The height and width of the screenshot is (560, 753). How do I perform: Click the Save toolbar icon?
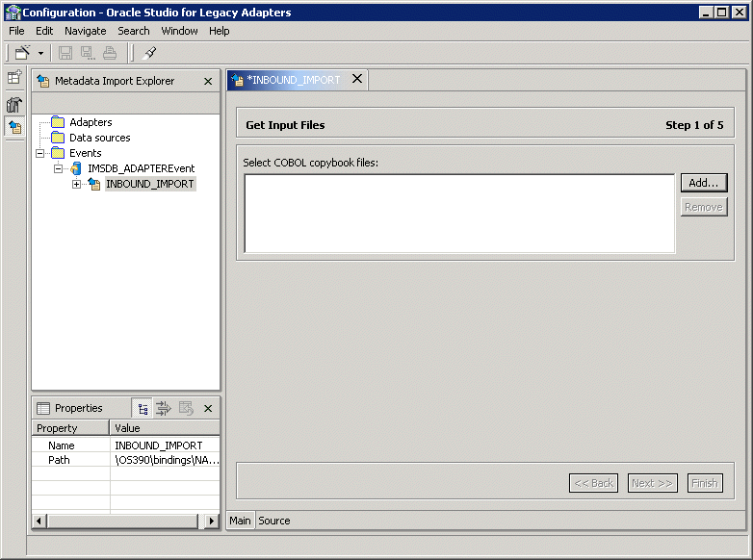[65, 53]
